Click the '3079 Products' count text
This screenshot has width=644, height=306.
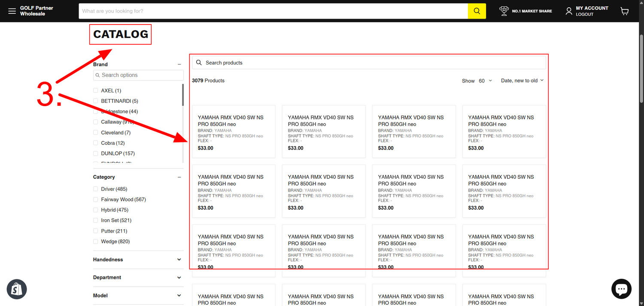coord(208,81)
